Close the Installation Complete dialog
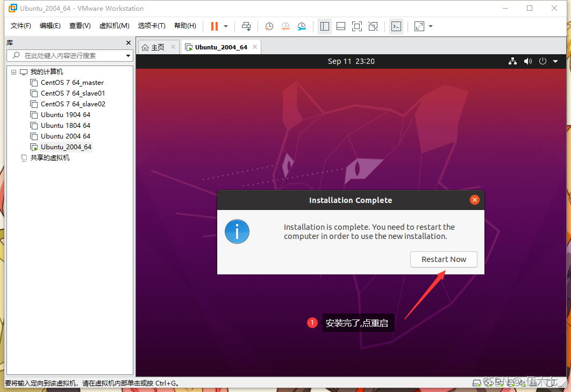 [475, 200]
